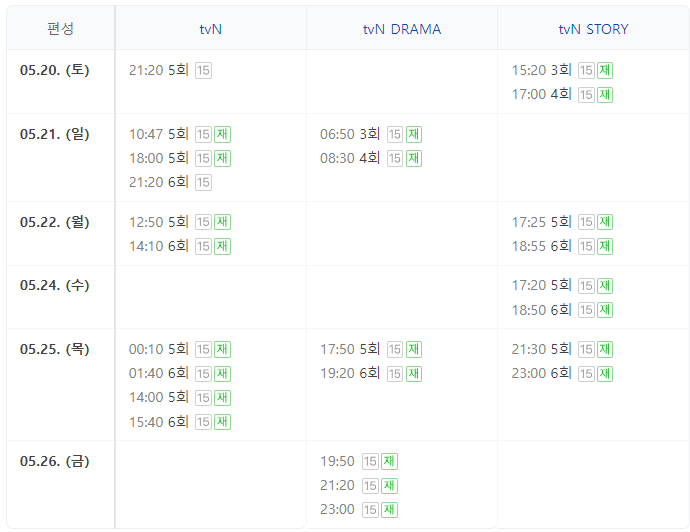Open the tvN channel header link
Image resolution: width=690 pixels, height=532 pixels.
(x=210, y=29)
